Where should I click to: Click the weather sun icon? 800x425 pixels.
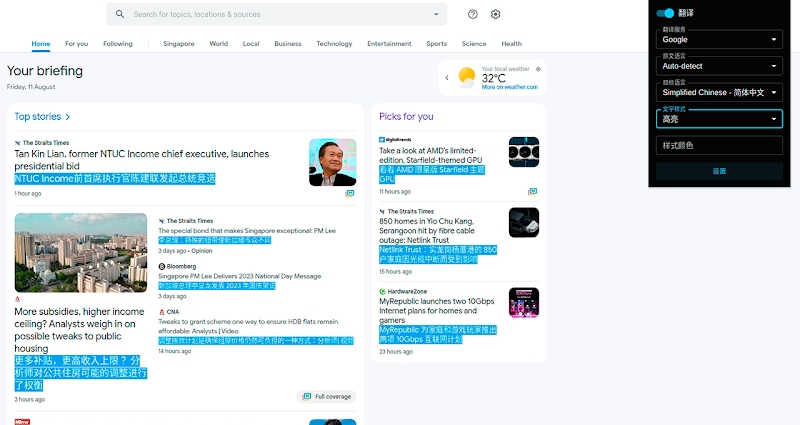tap(466, 78)
